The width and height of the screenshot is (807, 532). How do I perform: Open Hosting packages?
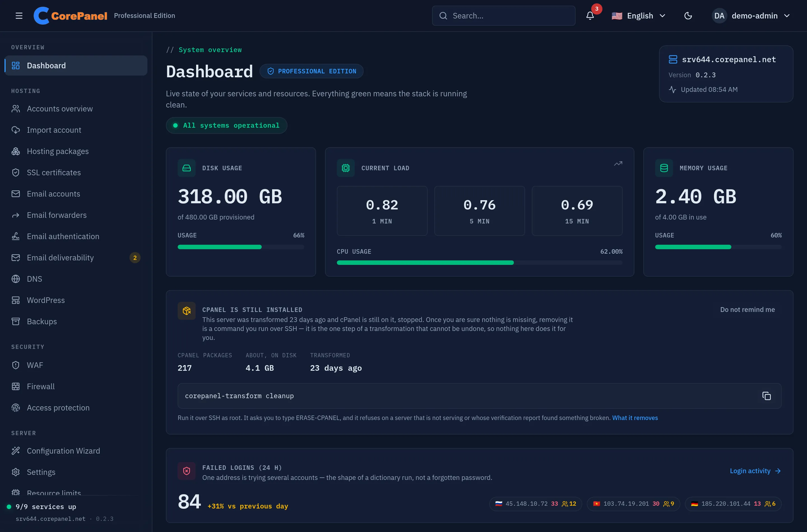[76, 151]
